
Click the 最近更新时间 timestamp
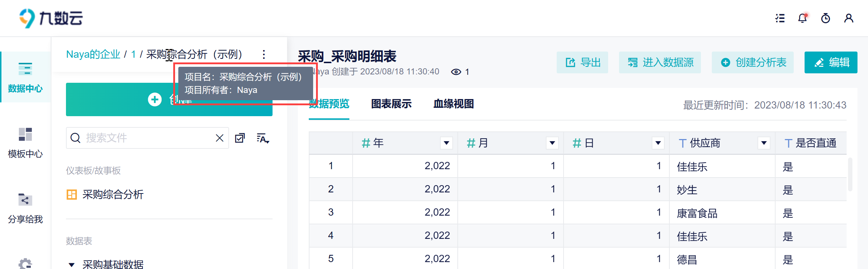[765, 105]
